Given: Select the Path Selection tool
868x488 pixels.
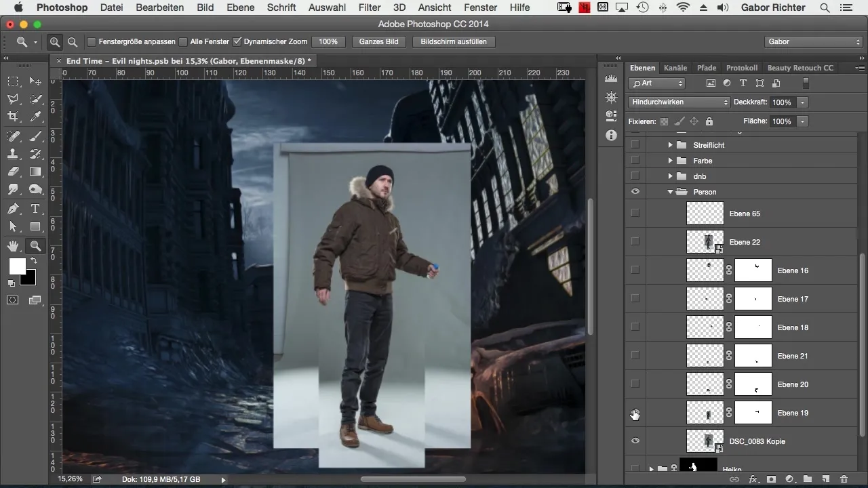Looking at the screenshot, I should click(13, 227).
